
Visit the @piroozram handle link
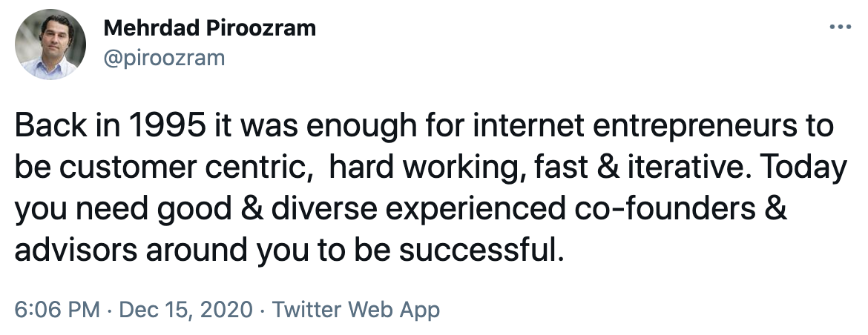click(165, 58)
